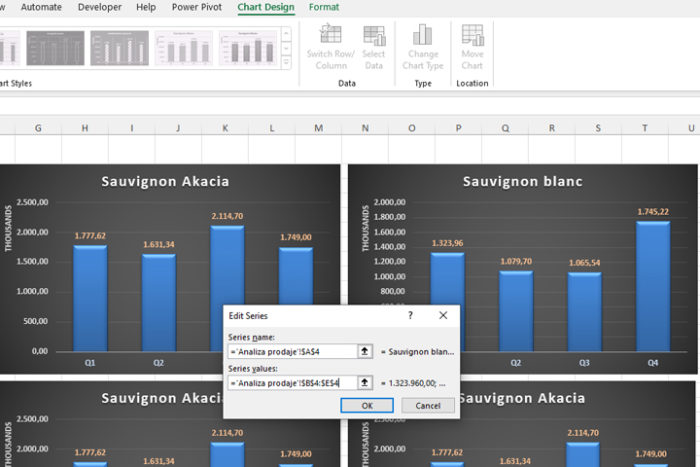Select column T header
700x467 pixels.
click(x=645, y=128)
